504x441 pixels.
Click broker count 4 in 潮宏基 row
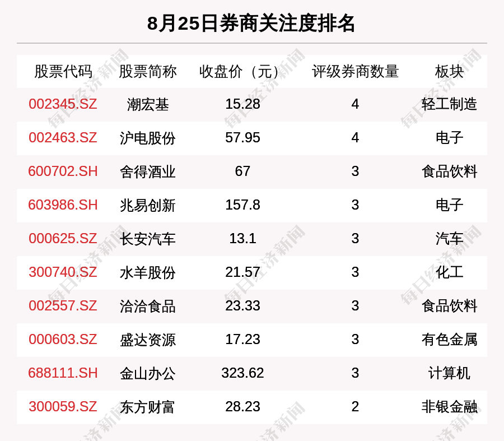pos(355,104)
